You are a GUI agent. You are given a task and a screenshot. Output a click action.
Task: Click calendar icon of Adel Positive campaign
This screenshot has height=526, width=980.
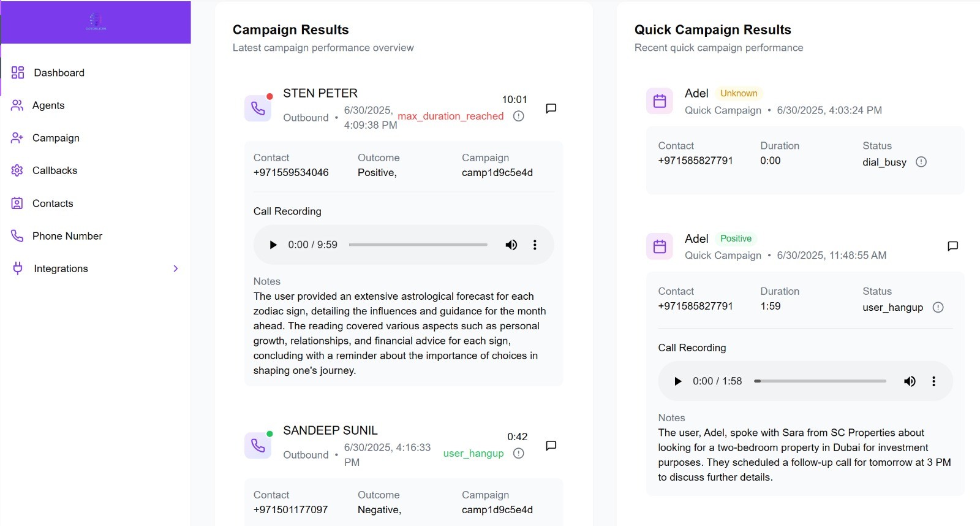(660, 246)
